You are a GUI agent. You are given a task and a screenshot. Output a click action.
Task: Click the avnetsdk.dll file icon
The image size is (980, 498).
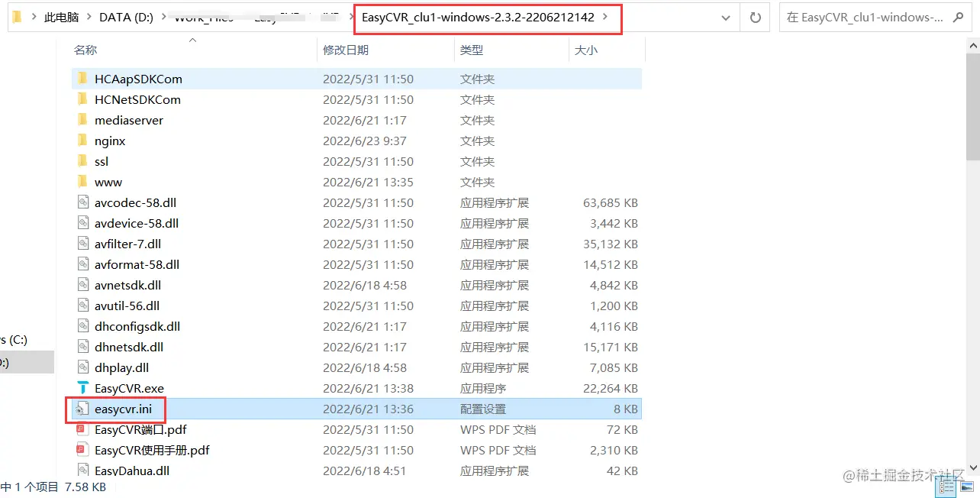(x=82, y=285)
